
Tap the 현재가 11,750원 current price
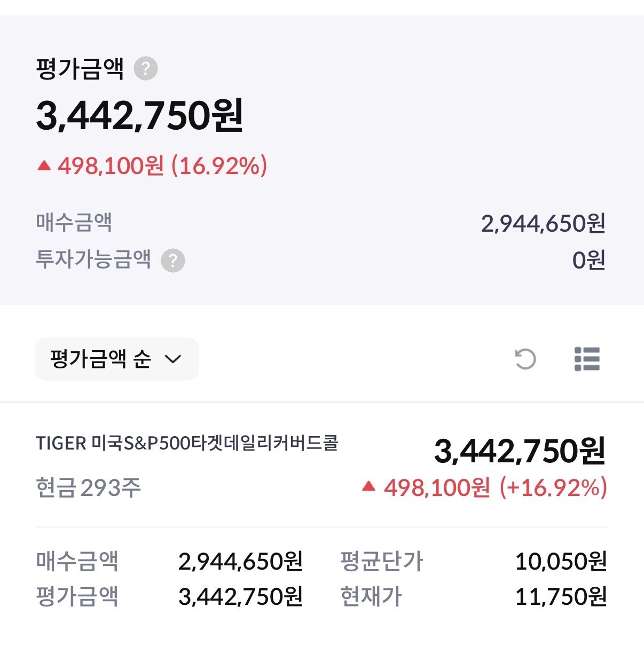561,596
